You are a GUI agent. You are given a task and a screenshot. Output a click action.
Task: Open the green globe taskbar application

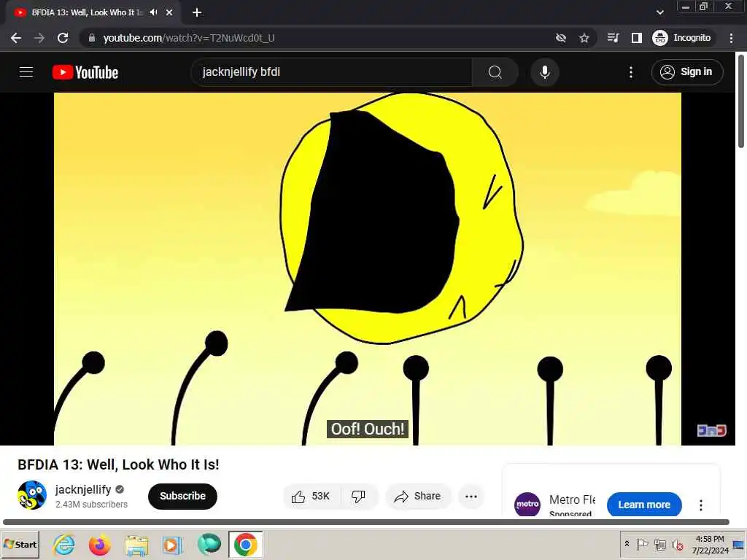(x=209, y=545)
